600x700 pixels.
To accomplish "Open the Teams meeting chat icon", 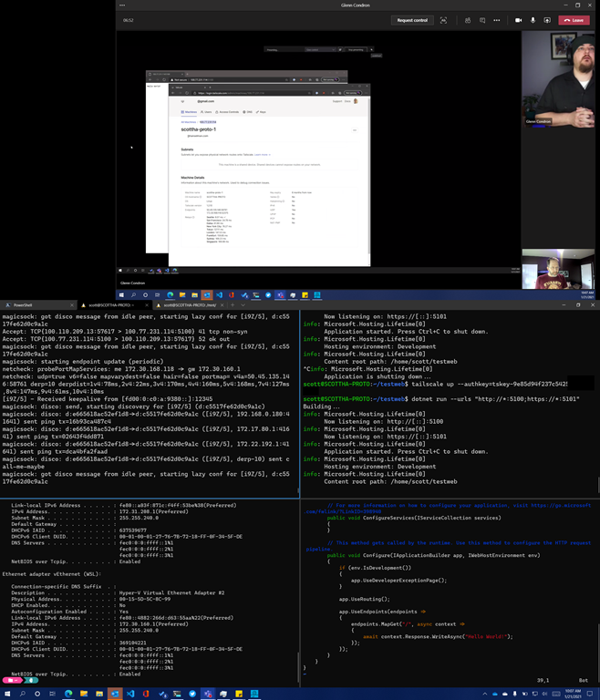I will [x=482, y=20].
